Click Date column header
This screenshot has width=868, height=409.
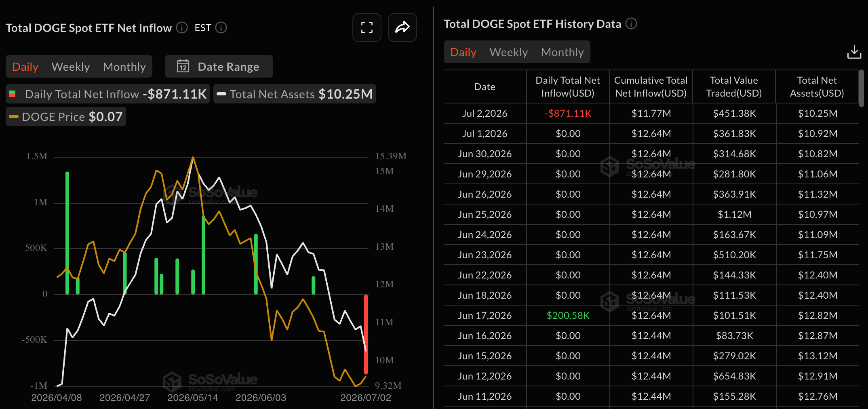coord(485,86)
